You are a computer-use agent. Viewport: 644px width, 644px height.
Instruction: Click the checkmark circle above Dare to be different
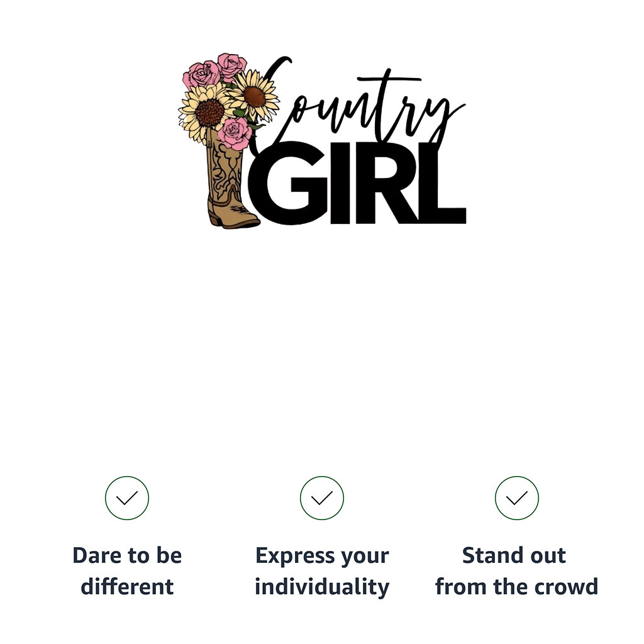click(x=127, y=498)
